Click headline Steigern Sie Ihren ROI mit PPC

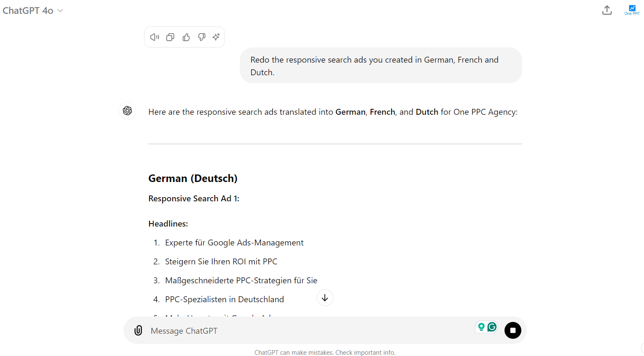pyautogui.click(x=221, y=261)
